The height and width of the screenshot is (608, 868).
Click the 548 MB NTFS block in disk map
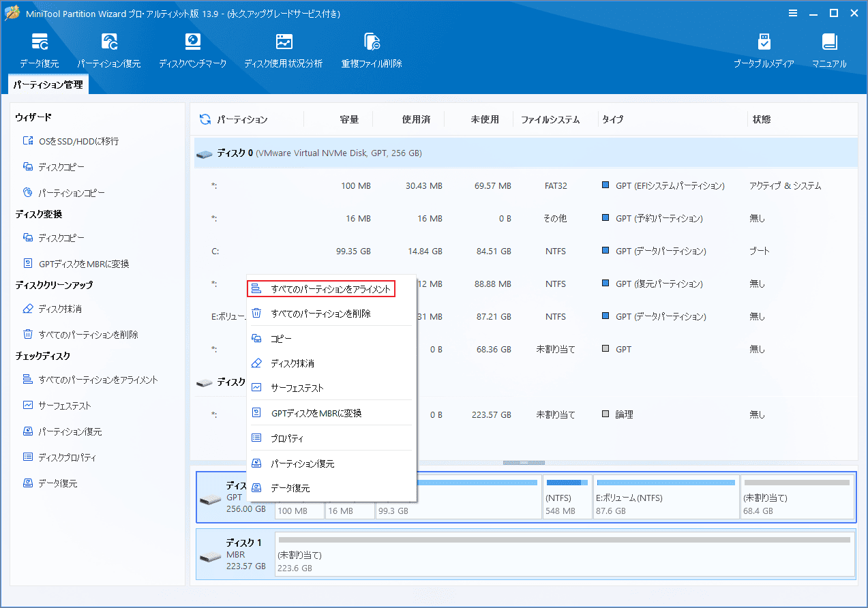[567, 498]
